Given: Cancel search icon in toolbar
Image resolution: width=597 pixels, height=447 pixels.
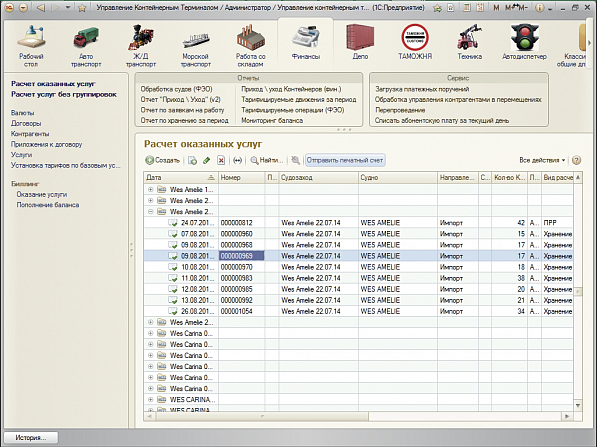Looking at the screenshot, I should pos(295,160).
